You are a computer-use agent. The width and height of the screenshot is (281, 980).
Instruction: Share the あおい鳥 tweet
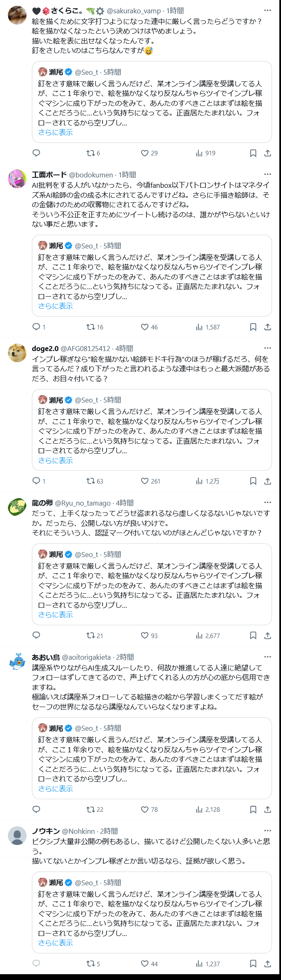(268, 809)
